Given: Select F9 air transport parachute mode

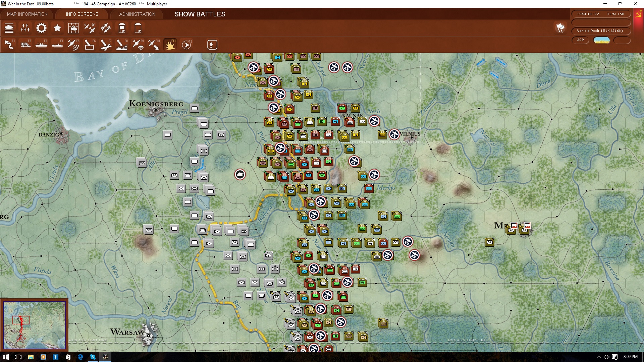Looking at the screenshot, I should pos(138,45).
